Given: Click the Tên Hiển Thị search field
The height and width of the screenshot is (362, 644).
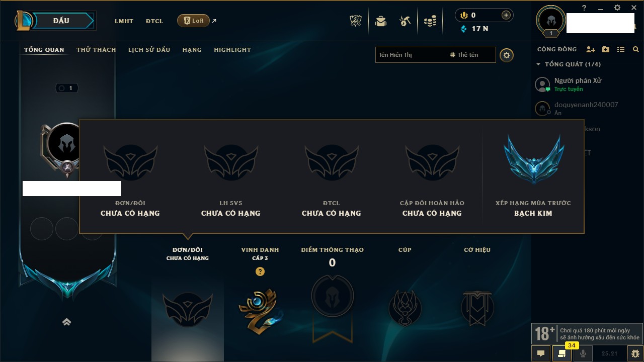Looking at the screenshot, I should click(411, 55).
